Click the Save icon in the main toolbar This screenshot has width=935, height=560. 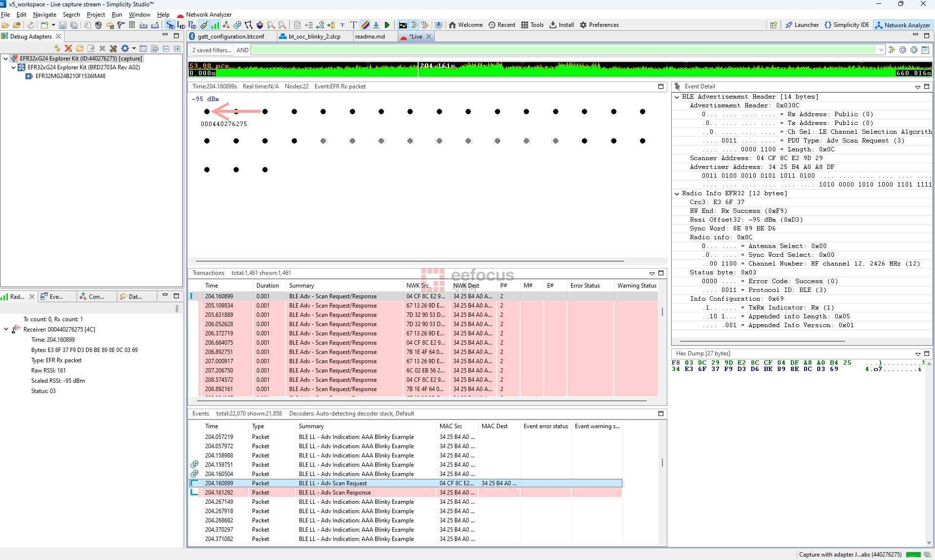pyautogui.click(x=63, y=25)
